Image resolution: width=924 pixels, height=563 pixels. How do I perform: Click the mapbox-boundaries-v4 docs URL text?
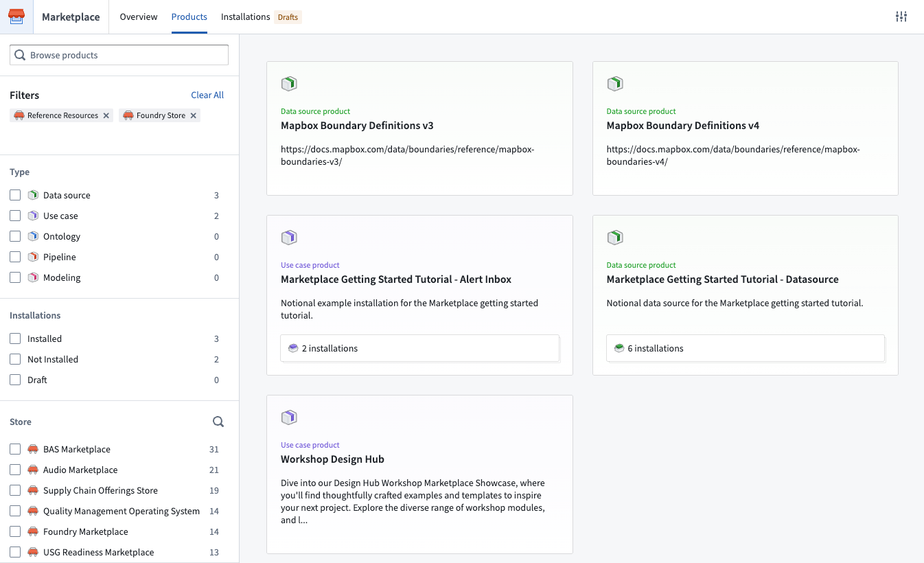[733, 155]
